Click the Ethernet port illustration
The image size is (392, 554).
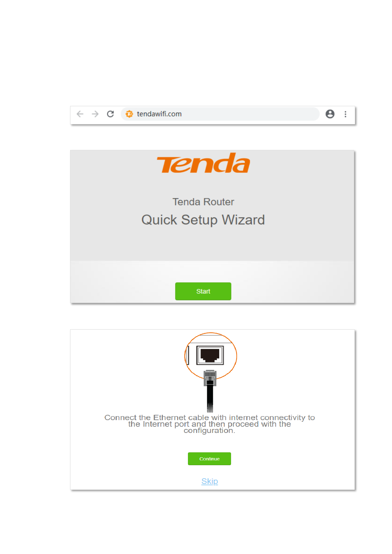click(210, 355)
